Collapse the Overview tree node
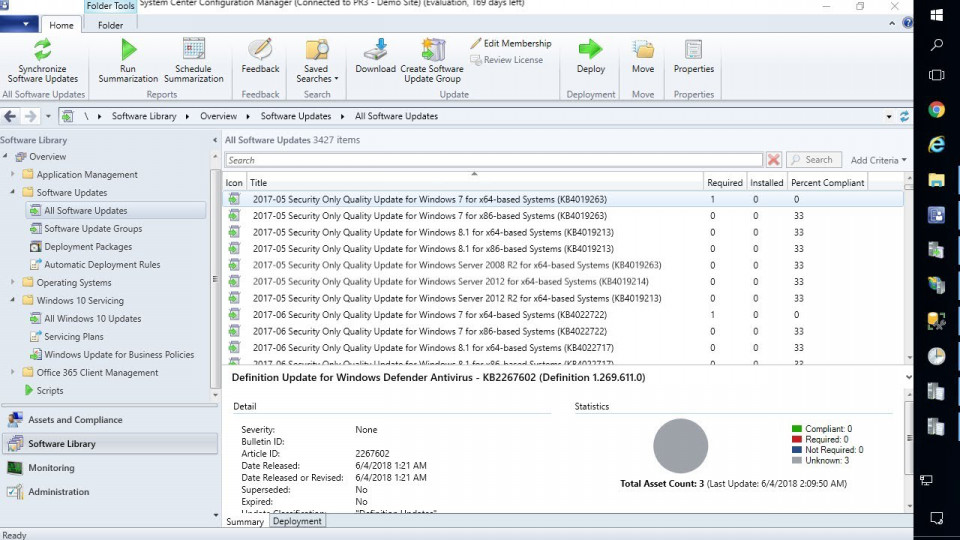The width and height of the screenshot is (960, 540). tap(6, 156)
